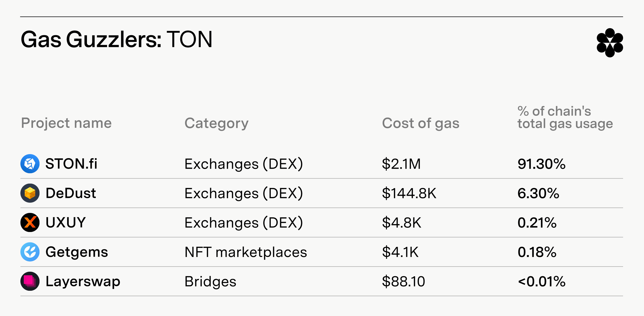Click the Project name column header
644x316 pixels.
coord(66,123)
